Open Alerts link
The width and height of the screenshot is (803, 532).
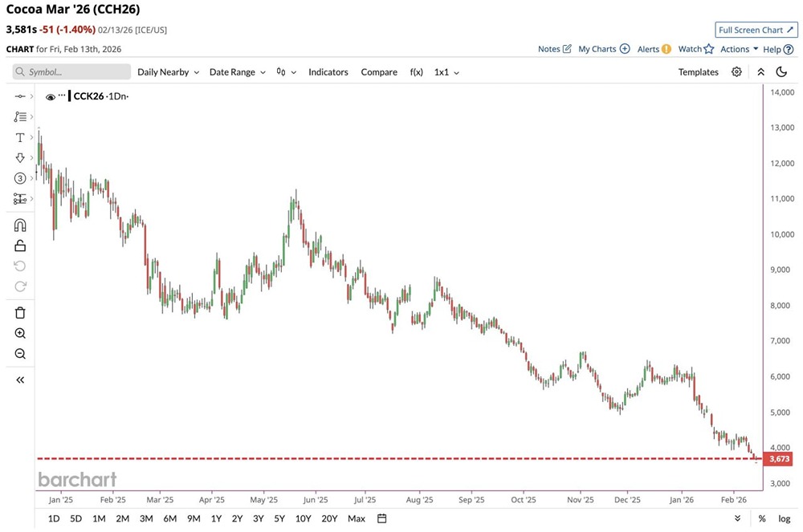654,49
